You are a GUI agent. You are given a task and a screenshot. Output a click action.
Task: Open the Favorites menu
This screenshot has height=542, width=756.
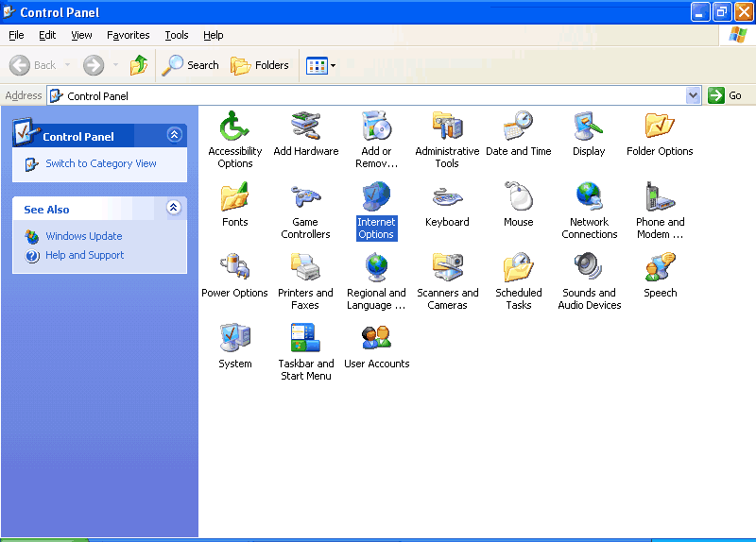click(x=129, y=35)
